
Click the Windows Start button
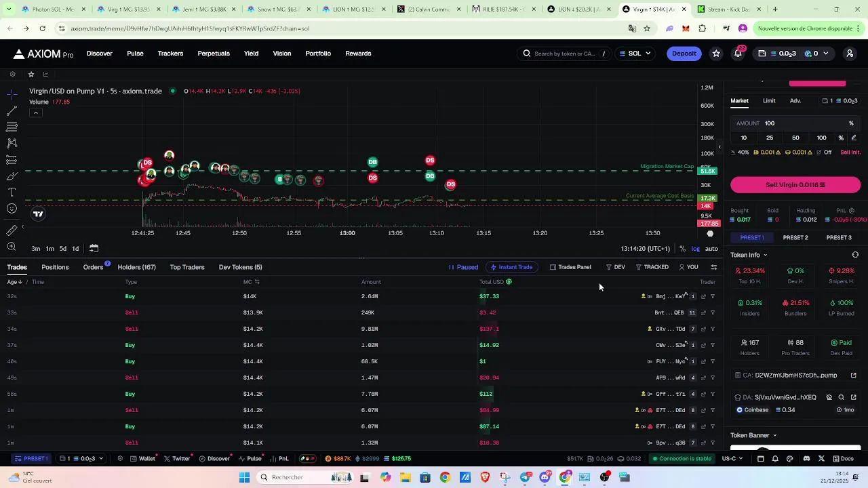pyautogui.click(x=244, y=477)
